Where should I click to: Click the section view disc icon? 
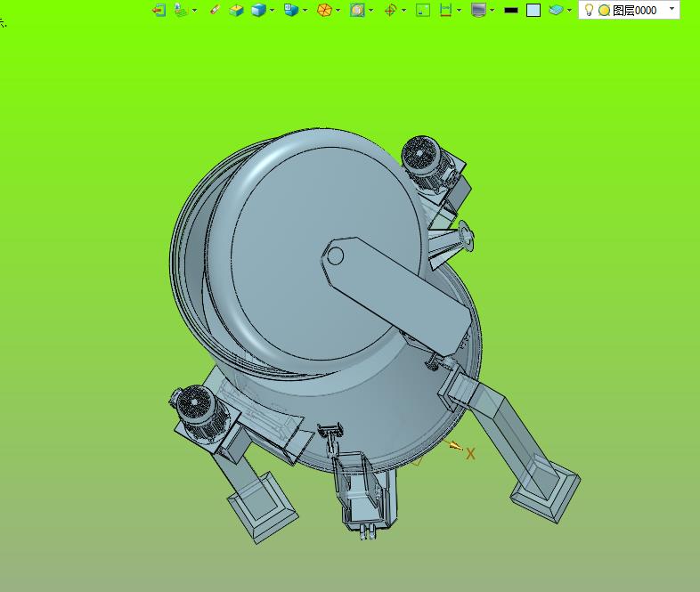click(357, 10)
